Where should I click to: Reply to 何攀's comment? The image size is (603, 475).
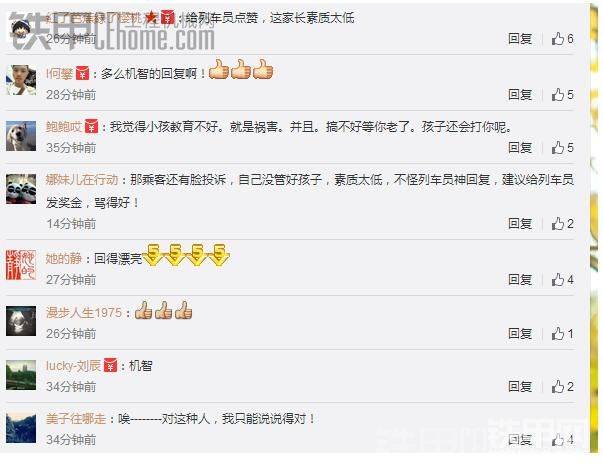pyautogui.click(x=520, y=95)
